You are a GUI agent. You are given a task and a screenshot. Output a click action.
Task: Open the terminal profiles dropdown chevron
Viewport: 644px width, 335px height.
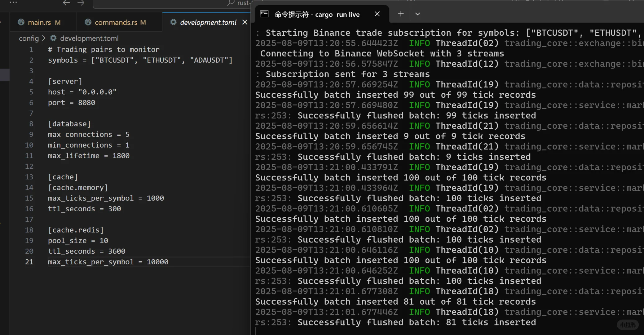tap(417, 14)
